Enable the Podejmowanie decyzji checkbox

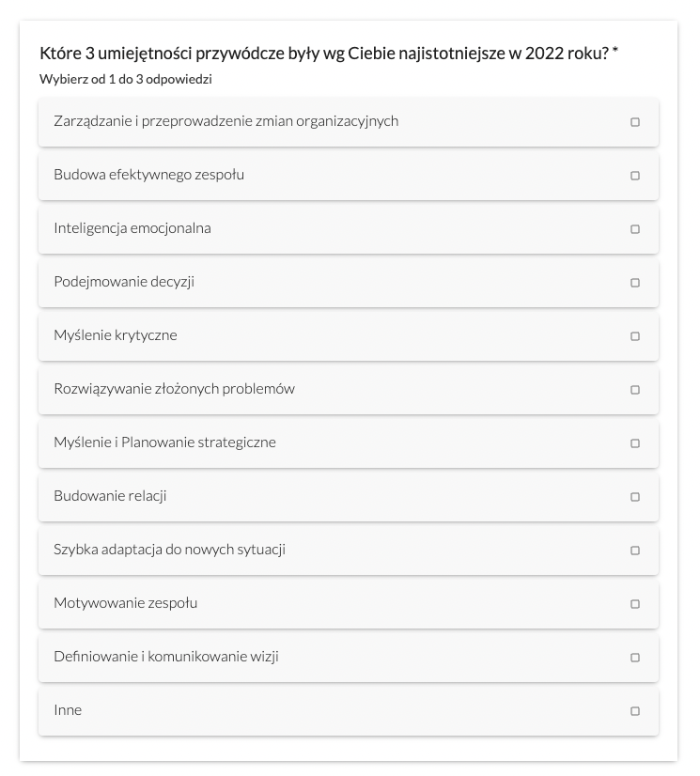634,282
